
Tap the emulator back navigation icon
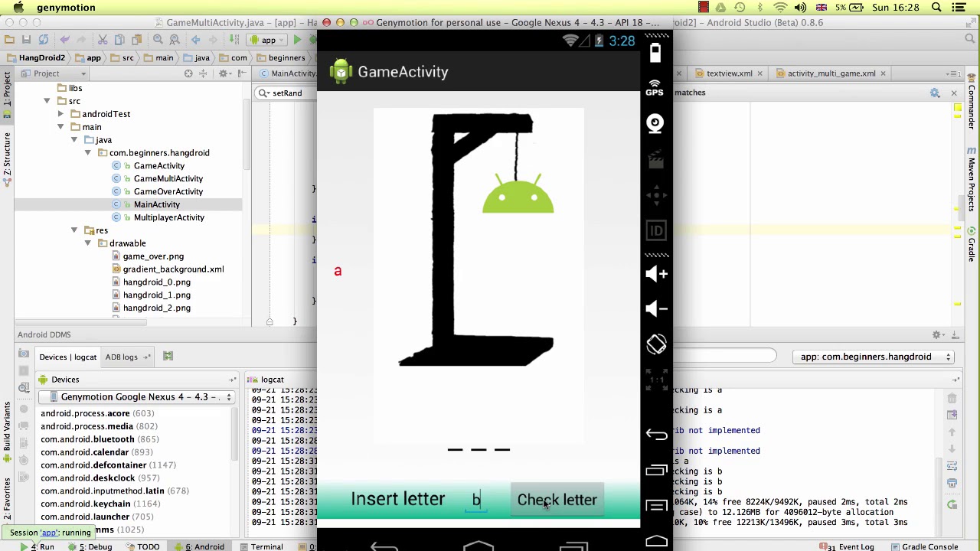pos(656,434)
